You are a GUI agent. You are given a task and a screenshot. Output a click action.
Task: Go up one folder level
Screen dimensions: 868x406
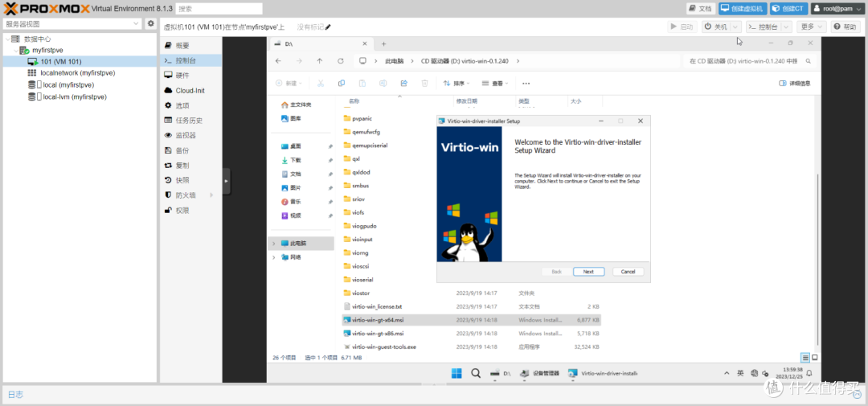point(319,61)
